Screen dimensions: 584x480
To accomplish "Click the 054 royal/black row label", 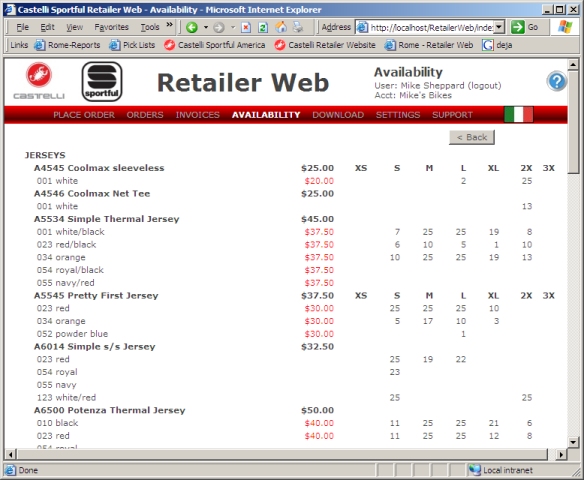I will (70, 270).
